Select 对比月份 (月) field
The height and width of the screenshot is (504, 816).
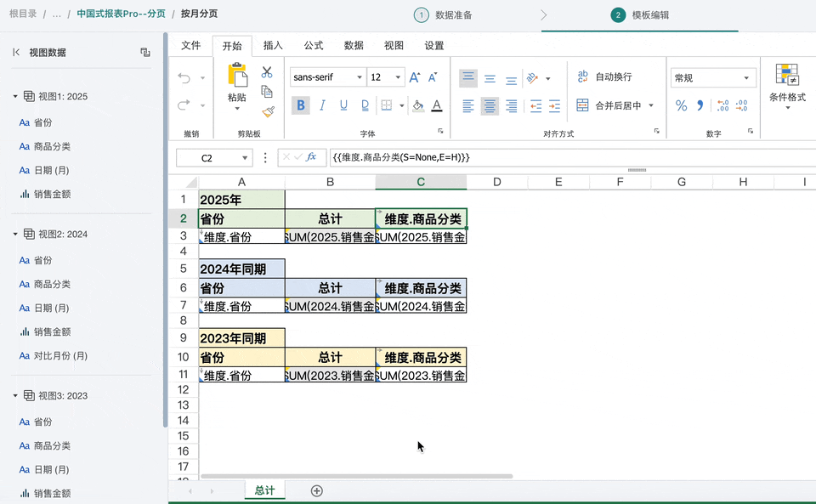[54, 356]
